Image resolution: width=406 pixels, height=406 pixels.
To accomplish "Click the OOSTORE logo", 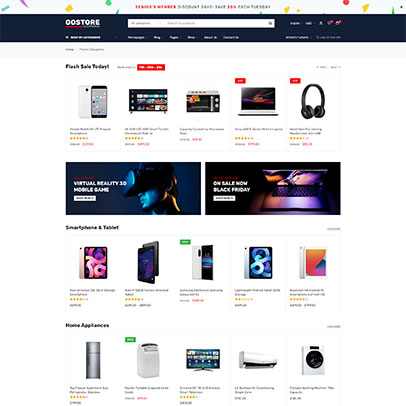I will pos(83,23).
